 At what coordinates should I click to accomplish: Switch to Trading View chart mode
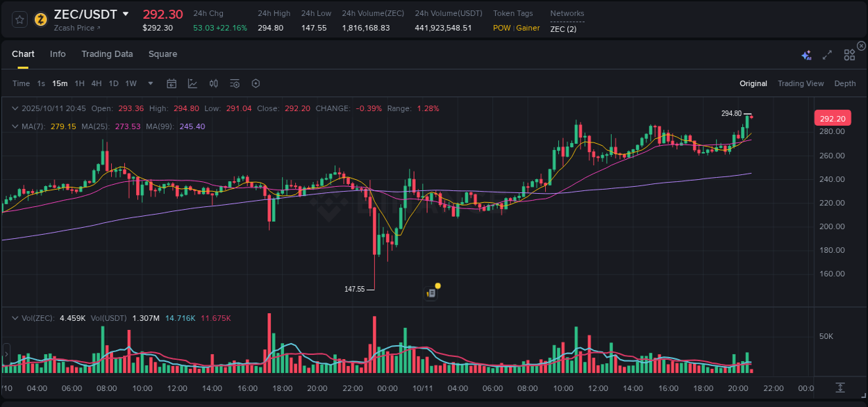tap(801, 83)
